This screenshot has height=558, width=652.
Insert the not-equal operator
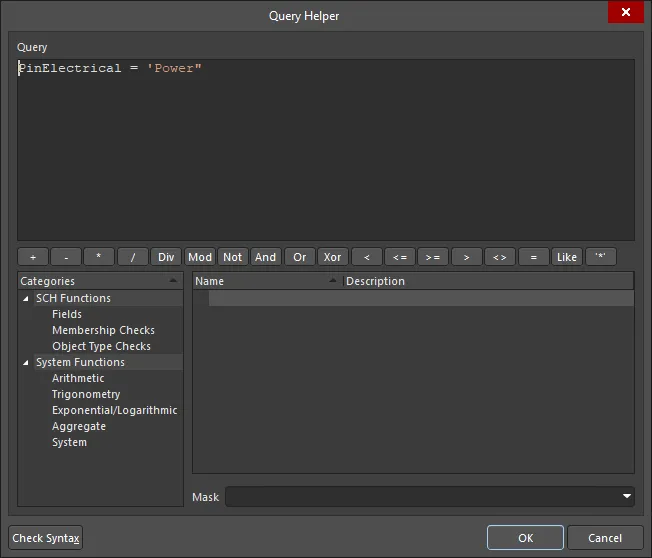click(500, 257)
